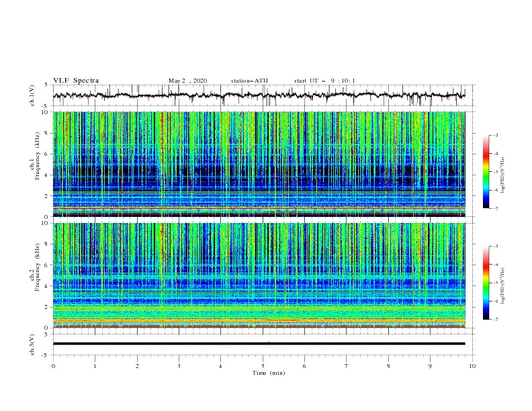Click time axis tick label "9"
The height and width of the screenshot is (411, 532).
(430, 366)
